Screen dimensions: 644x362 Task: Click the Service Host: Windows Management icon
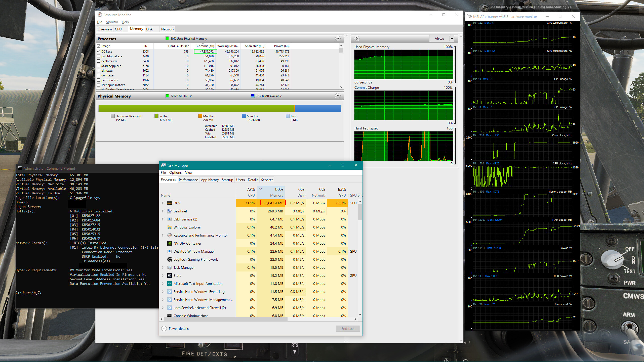click(169, 300)
